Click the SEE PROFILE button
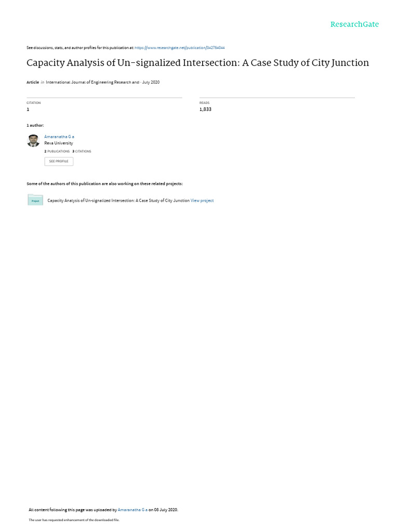Image resolution: width=399 pixels, height=532 pixels. click(59, 161)
